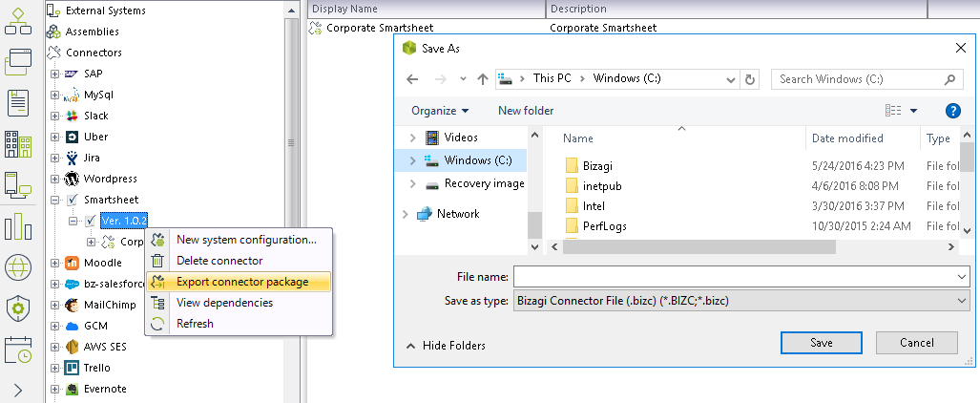Click the Search Windows (C:) field
The width and height of the screenshot is (980, 403).
[866, 79]
